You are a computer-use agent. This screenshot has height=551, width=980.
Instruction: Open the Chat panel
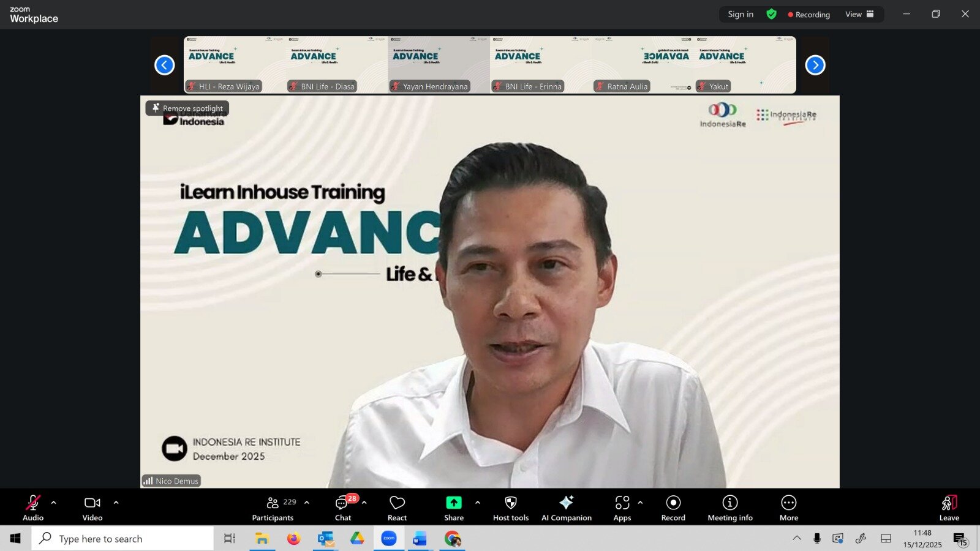(x=342, y=508)
